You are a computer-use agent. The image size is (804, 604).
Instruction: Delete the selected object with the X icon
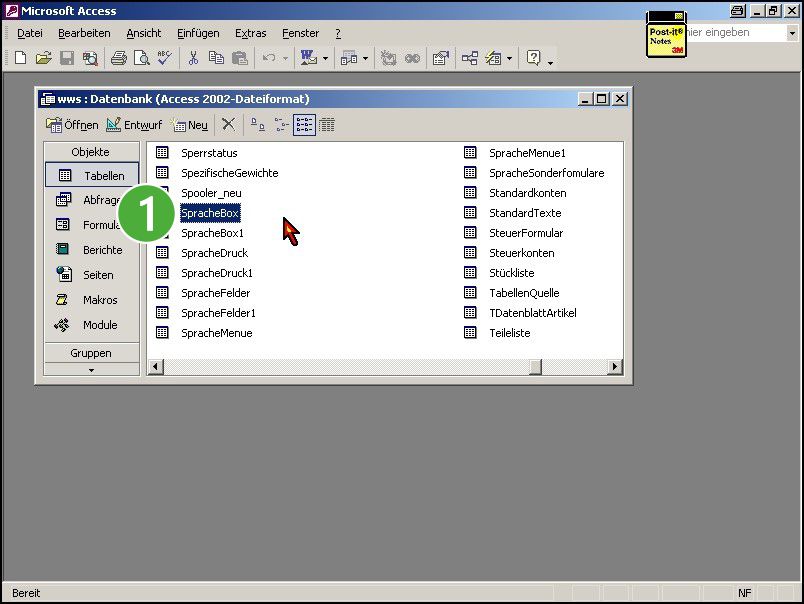pos(228,124)
